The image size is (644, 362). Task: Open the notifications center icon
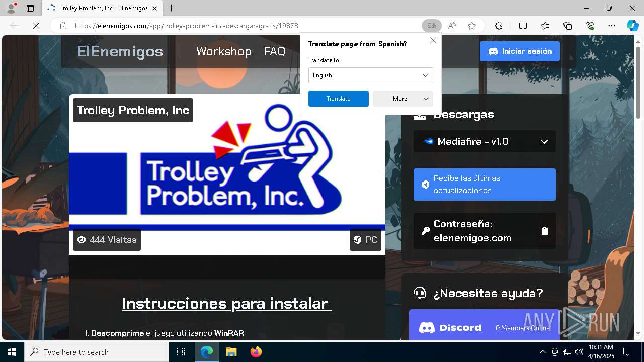tap(627, 352)
